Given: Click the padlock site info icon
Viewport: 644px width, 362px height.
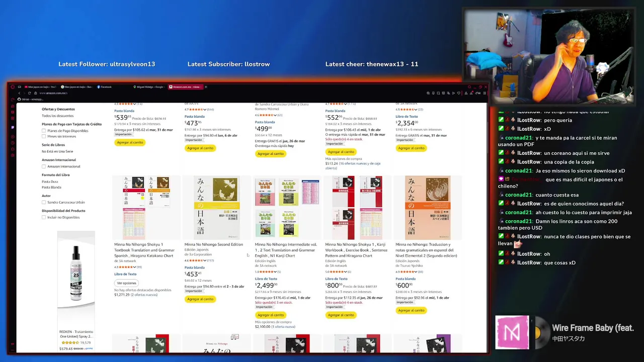Looking at the screenshot, I should (x=36, y=93).
